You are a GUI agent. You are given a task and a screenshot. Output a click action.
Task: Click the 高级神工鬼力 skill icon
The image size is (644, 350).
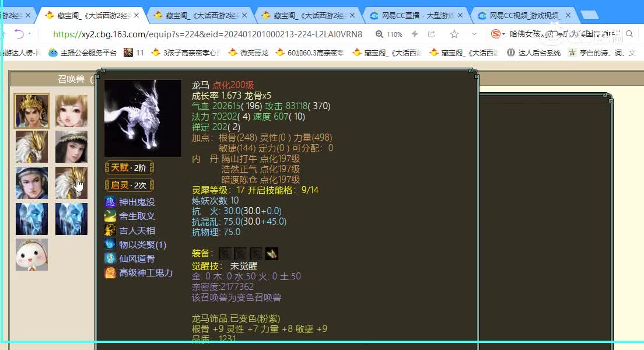coord(110,273)
